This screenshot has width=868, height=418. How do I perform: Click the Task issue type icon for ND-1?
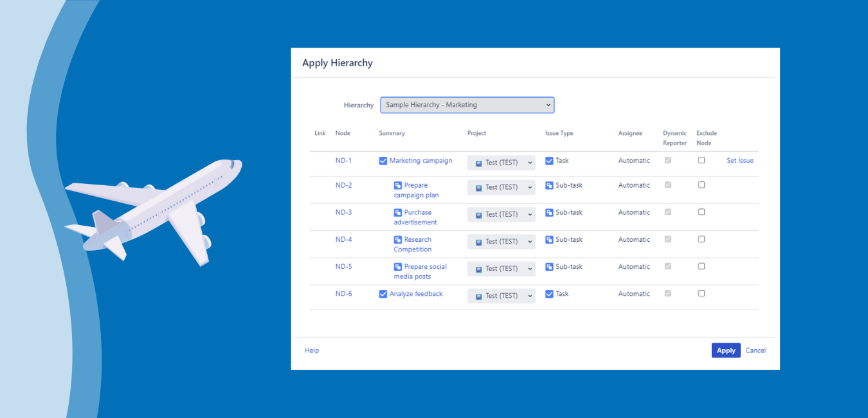coord(550,160)
